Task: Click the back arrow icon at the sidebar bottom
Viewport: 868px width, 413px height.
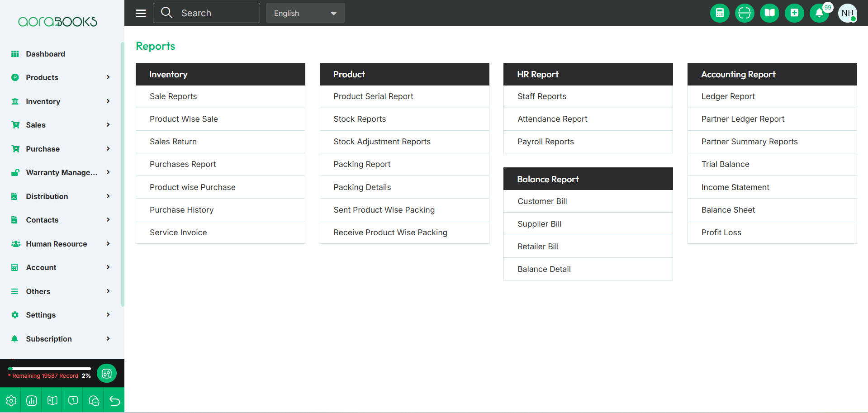Action: click(x=115, y=401)
